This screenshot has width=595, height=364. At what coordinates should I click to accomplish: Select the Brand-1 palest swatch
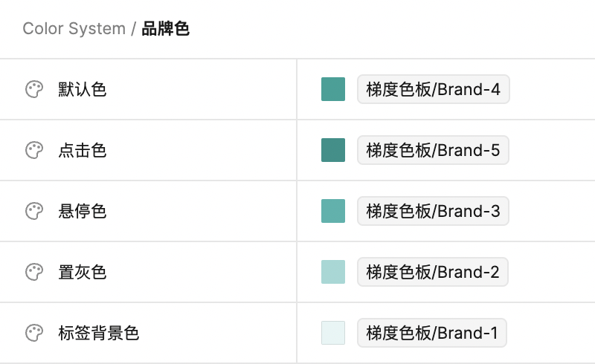(x=333, y=333)
